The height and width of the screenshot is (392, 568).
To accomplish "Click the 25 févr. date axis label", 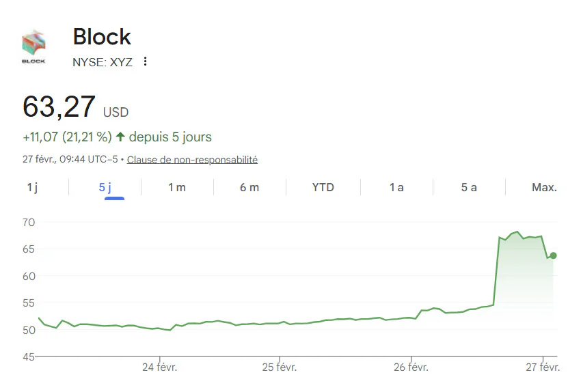I will click(x=280, y=367).
